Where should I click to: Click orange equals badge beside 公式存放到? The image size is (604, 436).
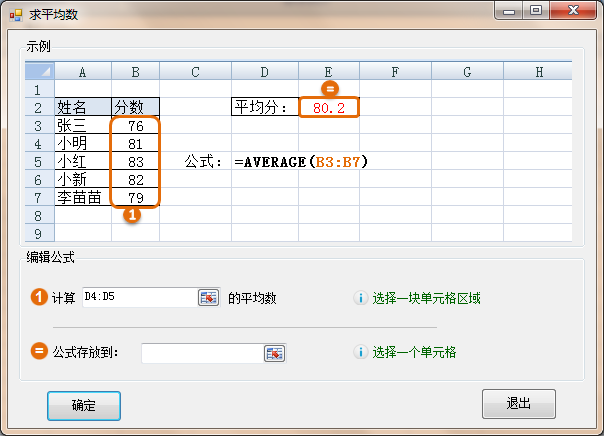[x=40, y=351]
